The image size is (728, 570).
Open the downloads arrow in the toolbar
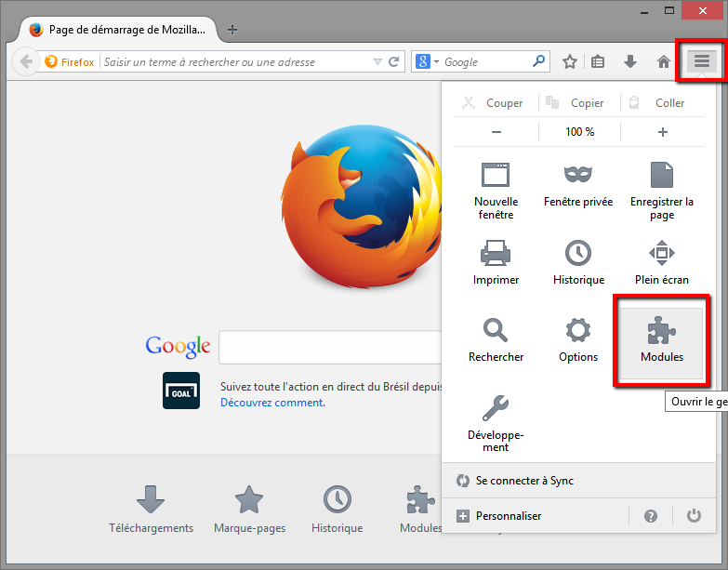pos(630,61)
